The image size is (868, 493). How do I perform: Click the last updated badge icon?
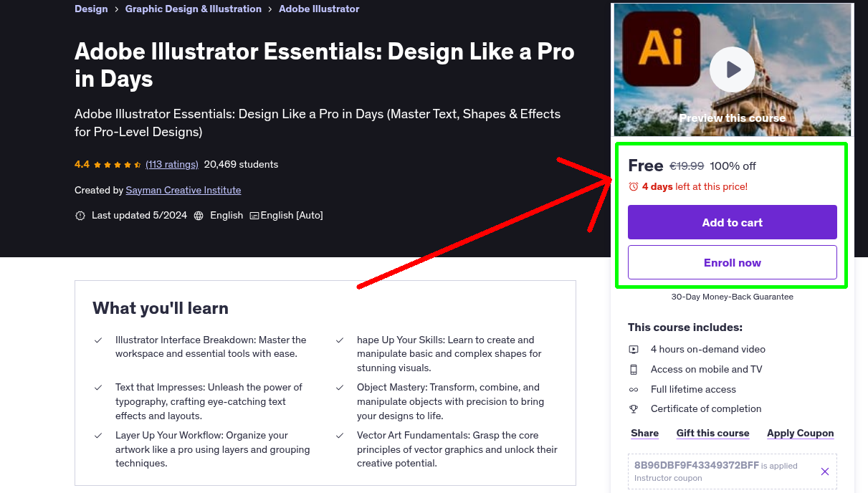(x=80, y=215)
